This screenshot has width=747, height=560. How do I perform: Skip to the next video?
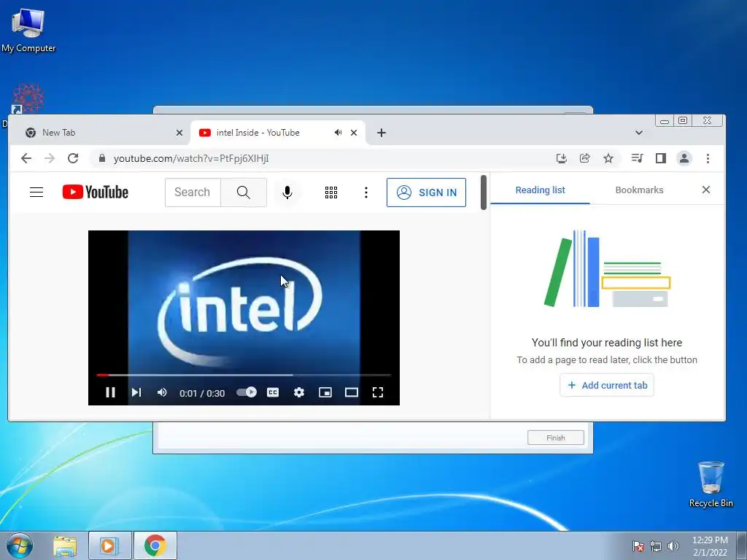tap(136, 392)
